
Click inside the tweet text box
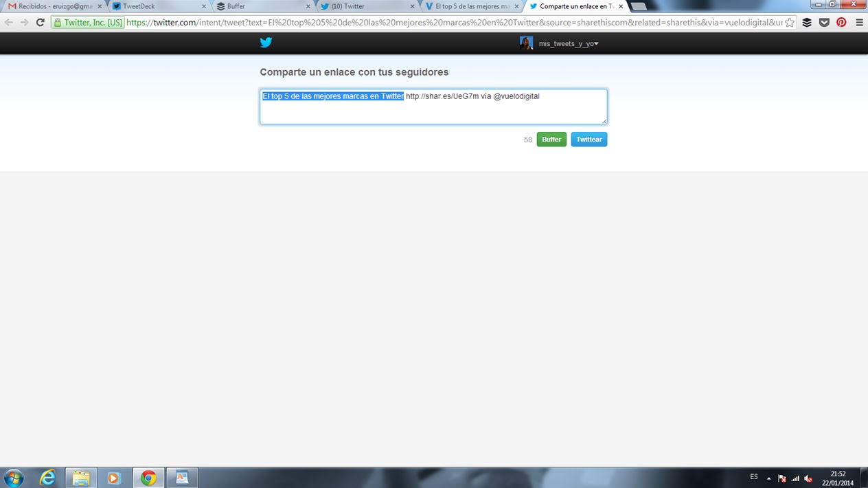point(433,110)
